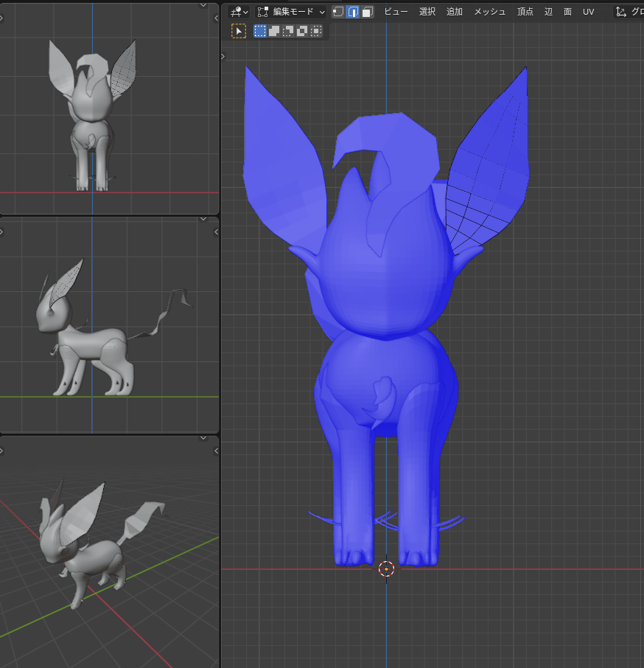Click the 3D cursor at world origin

click(386, 568)
